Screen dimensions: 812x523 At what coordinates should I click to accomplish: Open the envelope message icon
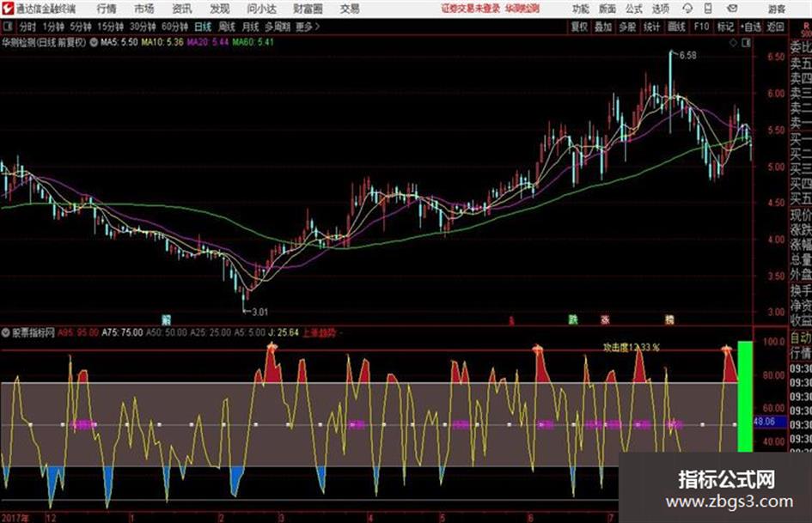732,9
